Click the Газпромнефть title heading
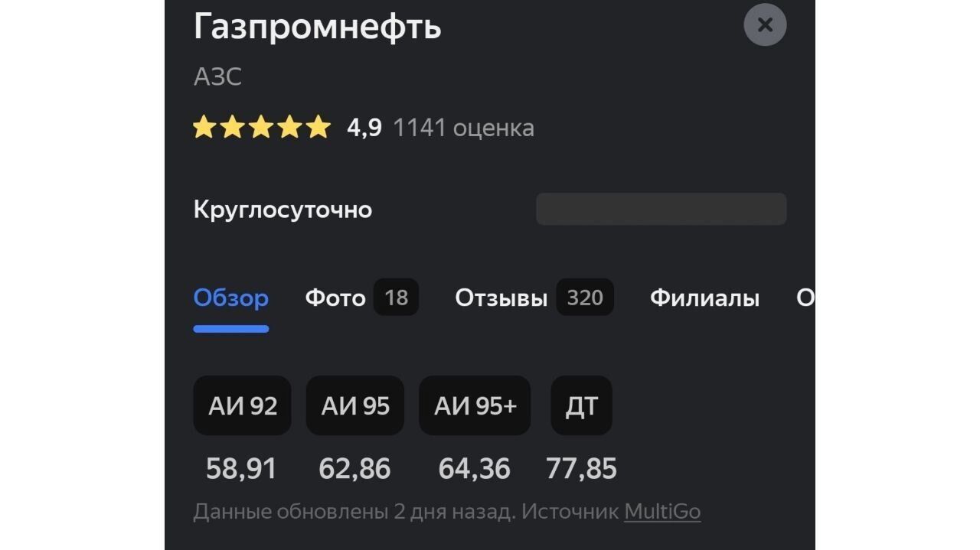This screenshot has height=550, width=980. point(317,27)
